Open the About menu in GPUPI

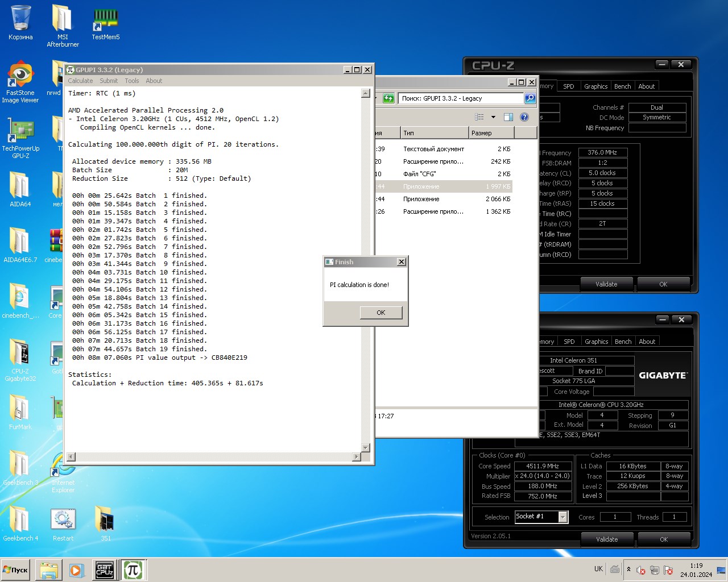coord(154,81)
